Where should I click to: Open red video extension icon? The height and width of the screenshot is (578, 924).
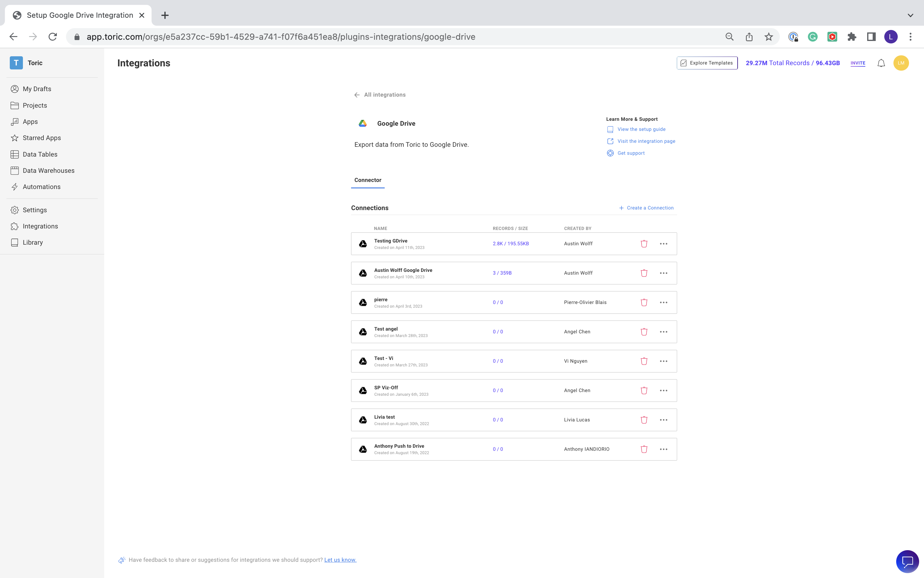pyautogui.click(x=832, y=37)
